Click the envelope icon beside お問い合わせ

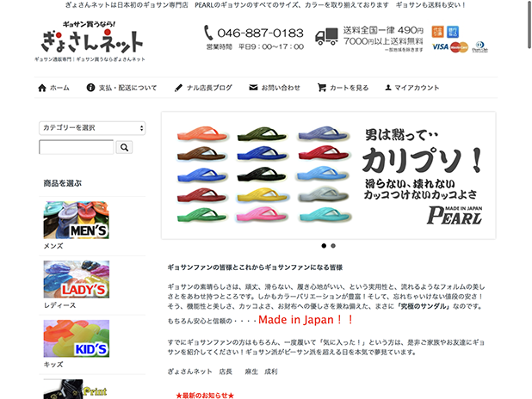tap(253, 88)
